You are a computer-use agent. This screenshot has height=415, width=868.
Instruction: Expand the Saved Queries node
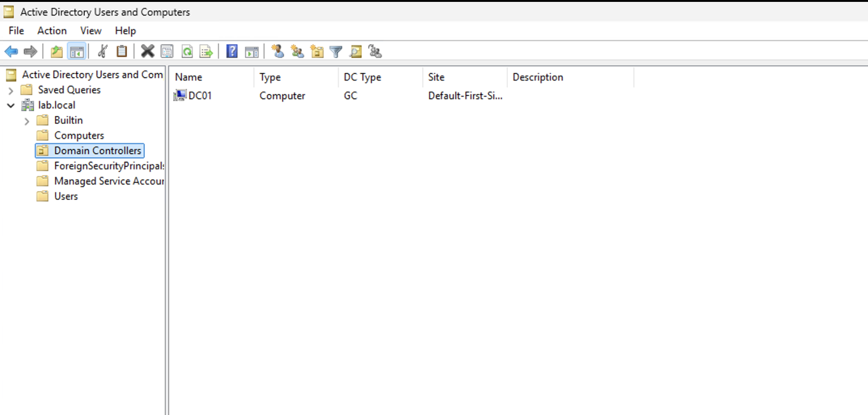(11, 90)
